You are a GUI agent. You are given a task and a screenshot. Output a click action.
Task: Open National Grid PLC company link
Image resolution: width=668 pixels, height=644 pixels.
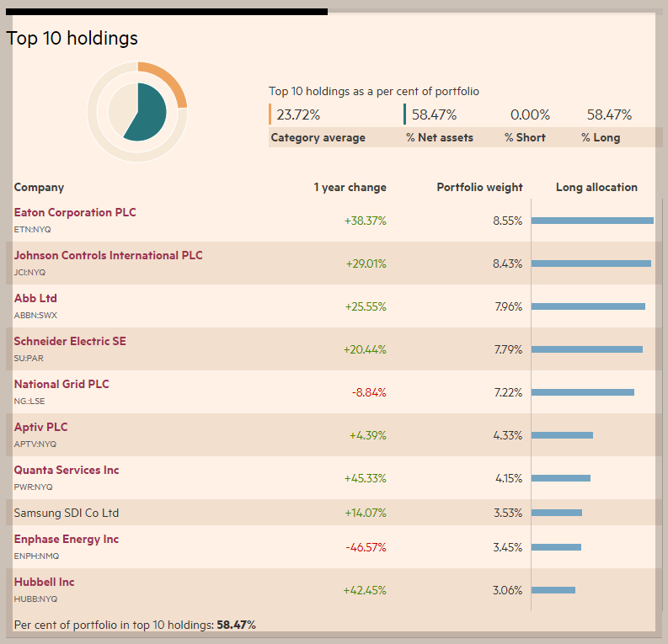click(61, 385)
